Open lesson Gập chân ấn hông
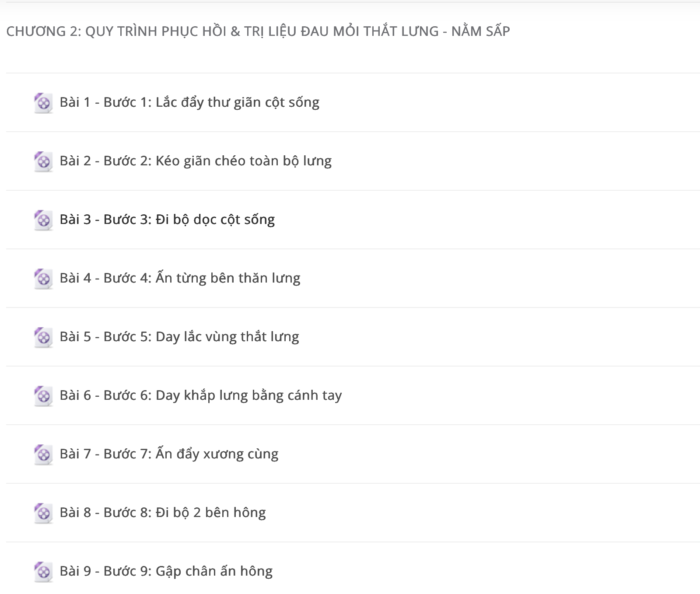Screen dimensions: 700x594 (x=166, y=571)
